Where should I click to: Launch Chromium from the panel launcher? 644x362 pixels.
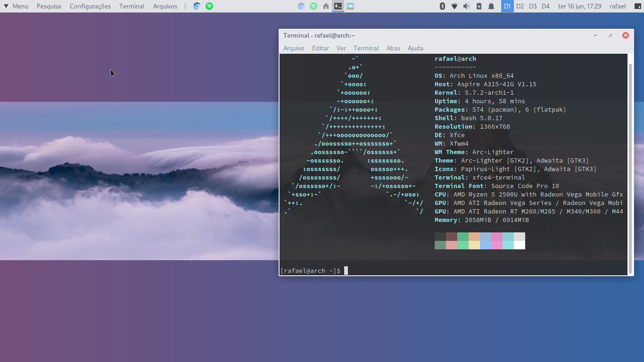pos(197,6)
